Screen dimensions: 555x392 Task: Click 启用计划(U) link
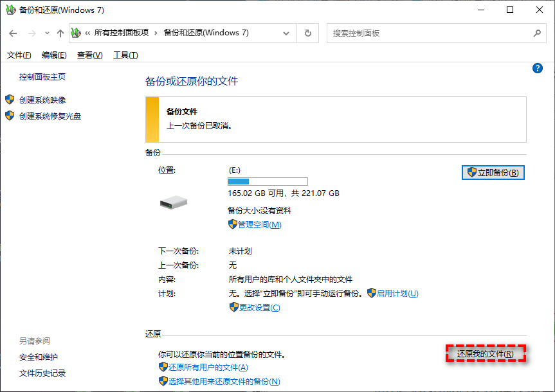click(x=397, y=294)
